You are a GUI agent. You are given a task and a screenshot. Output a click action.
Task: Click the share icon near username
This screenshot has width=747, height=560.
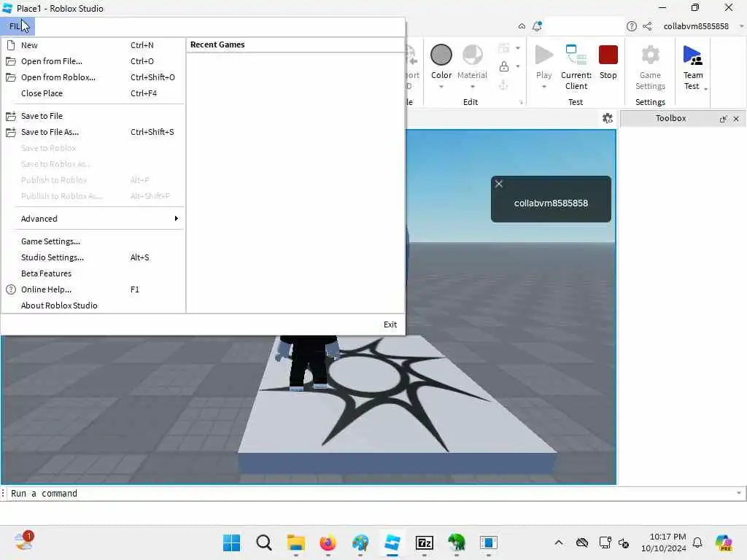(647, 26)
